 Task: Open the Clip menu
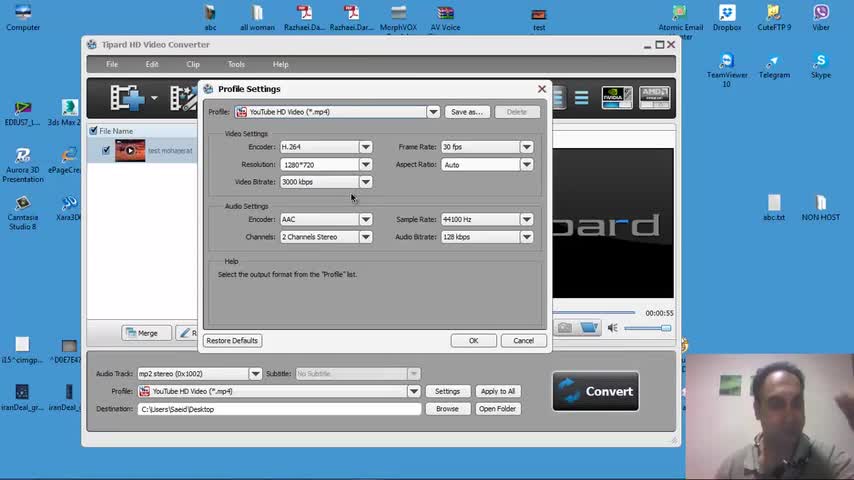(193, 64)
